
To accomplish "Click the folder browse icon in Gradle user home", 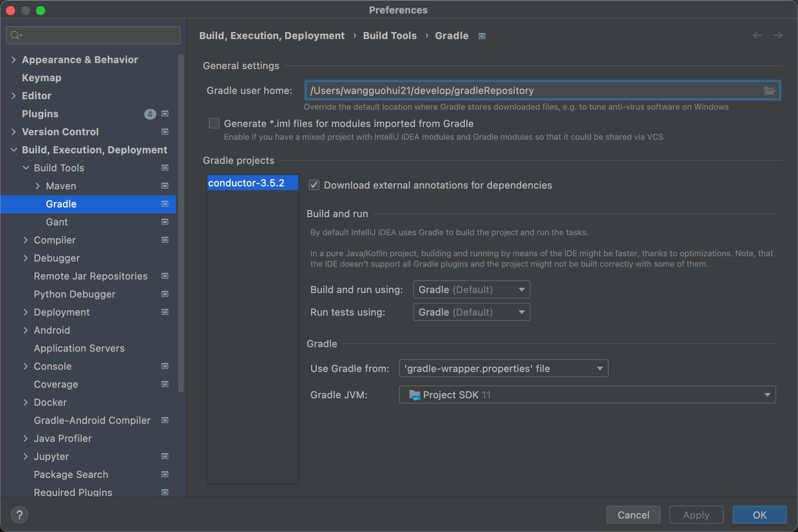I will (769, 91).
